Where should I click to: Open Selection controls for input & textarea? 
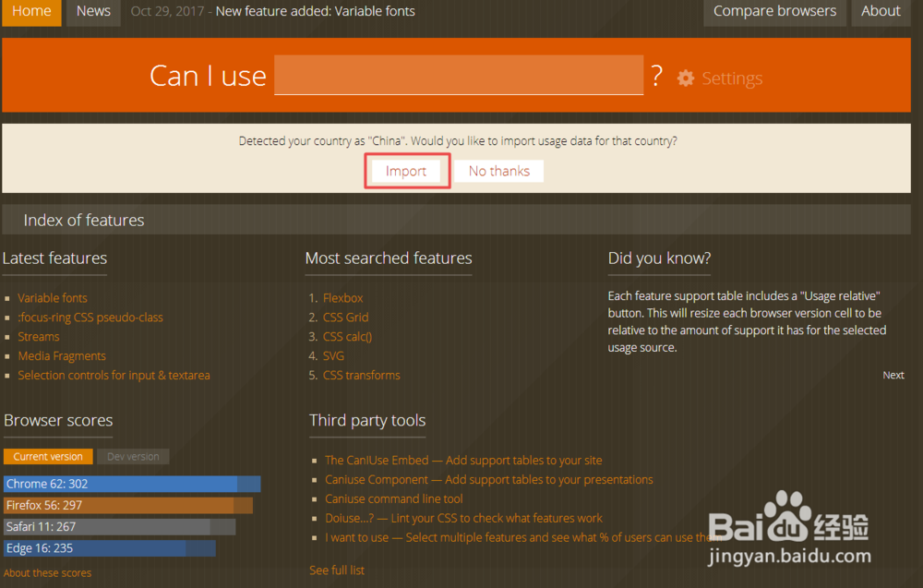114,376
